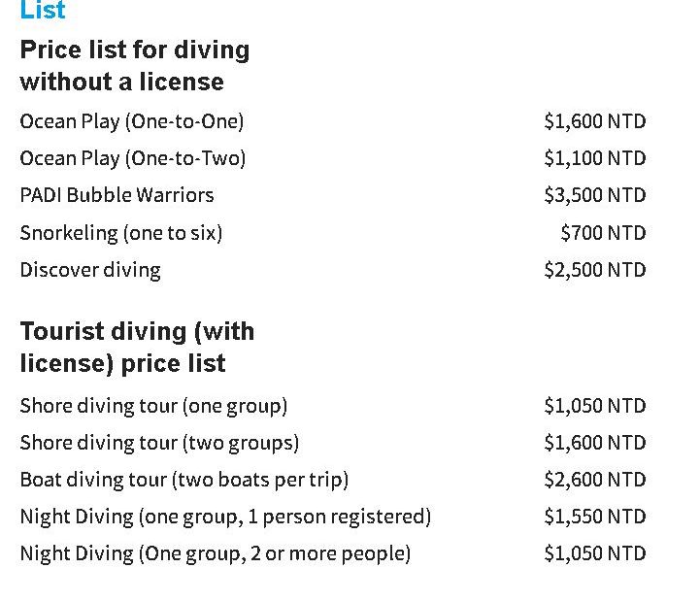The image size is (700, 602).
Task: Select the Discover diving item
Action: click(x=90, y=270)
